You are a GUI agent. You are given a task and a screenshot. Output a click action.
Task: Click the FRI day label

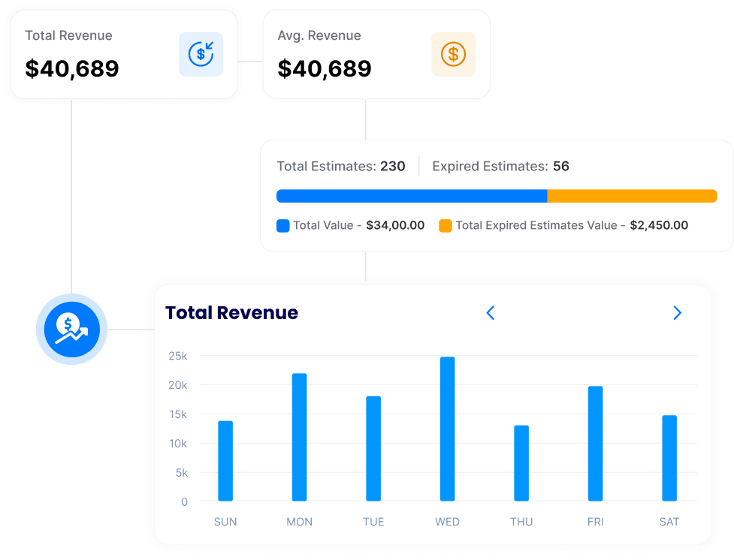pos(595,522)
